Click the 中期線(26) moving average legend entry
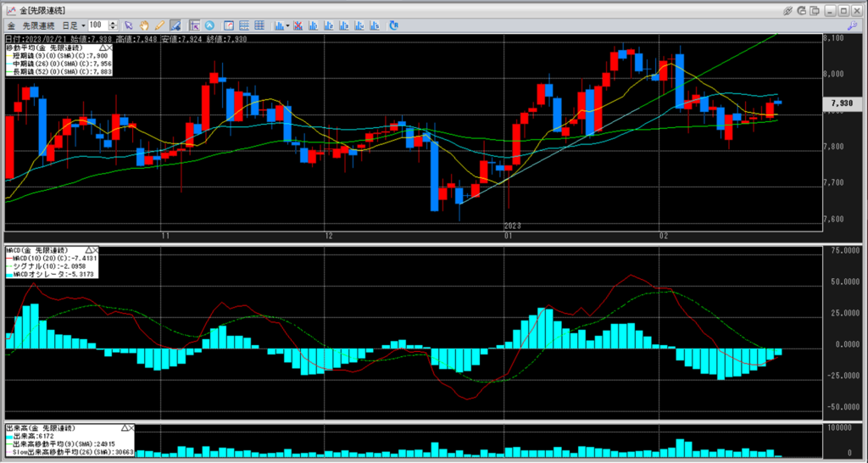Viewport: 868px width, 463px height. (x=58, y=63)
